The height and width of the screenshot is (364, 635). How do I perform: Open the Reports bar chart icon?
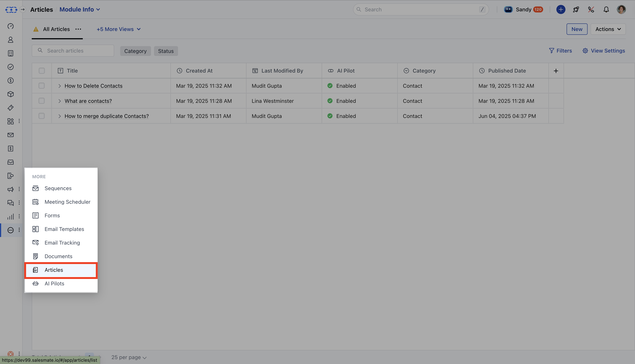click(x=10, y=217)
